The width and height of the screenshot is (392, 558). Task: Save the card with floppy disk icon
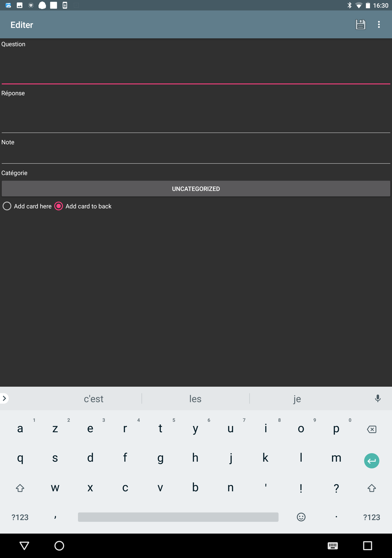pyautogui.click(x=360, y=25)
